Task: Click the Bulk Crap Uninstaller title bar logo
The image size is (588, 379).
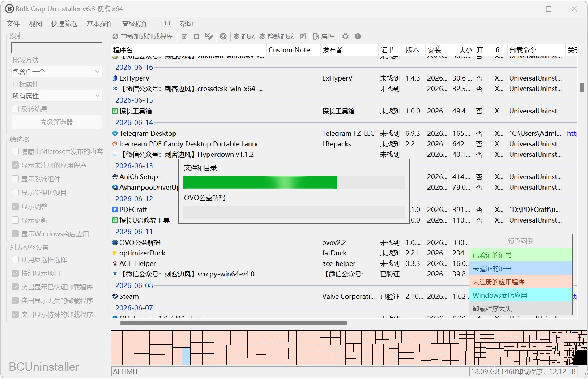Action: pyautogui.click(x=9, y=9)
